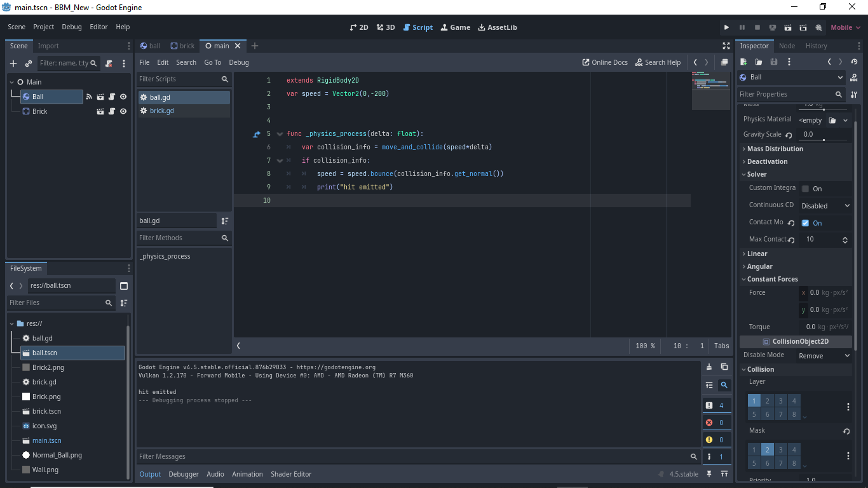Open Brick node's scene clapperboard icon

(100, 111)
